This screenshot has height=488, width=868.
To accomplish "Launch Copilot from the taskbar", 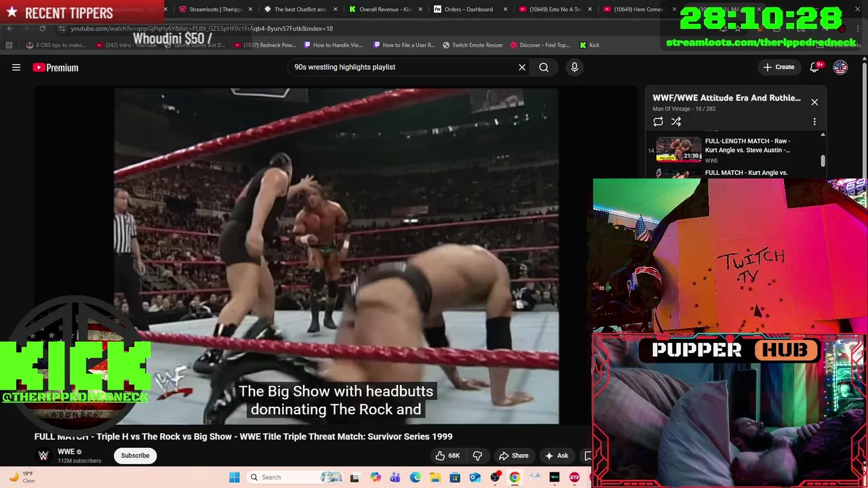I will click(376, 477).
